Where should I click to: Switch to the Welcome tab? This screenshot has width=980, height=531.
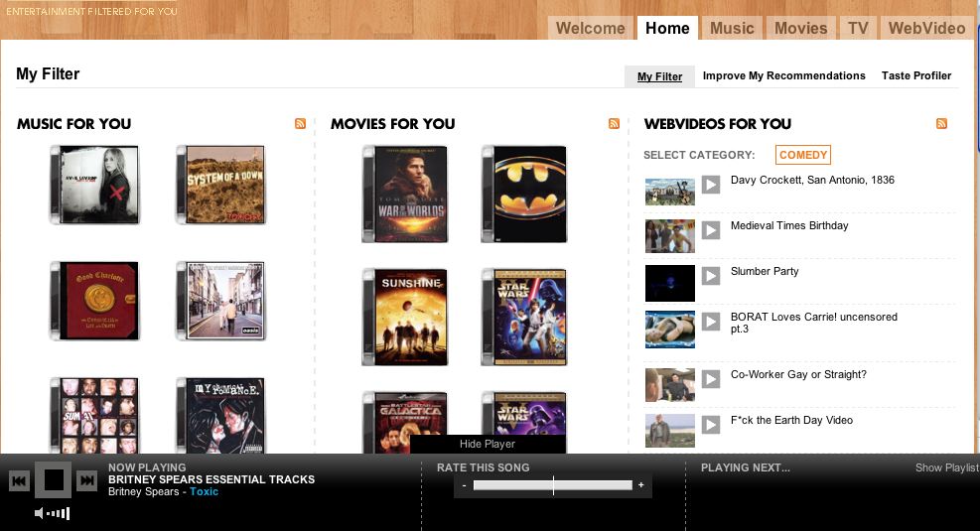pyautogui.click(x=590, y=28)
